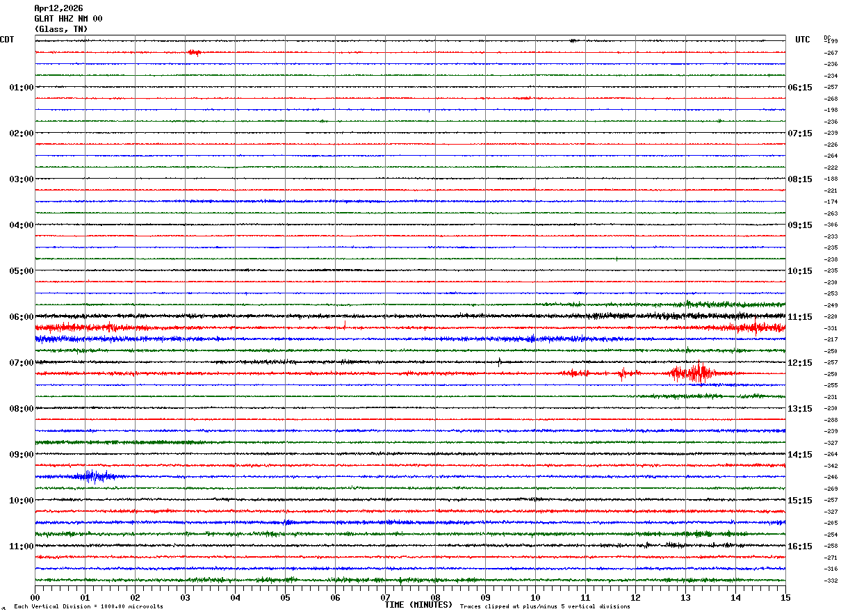
Task: Select DC offset value -271
Action: (831, 558)
